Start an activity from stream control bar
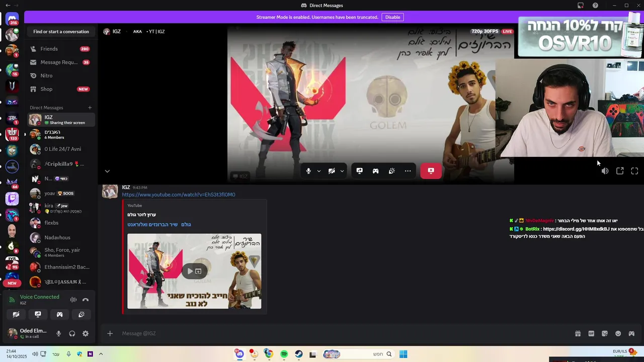Screen dimensions: 644x362 click(375, 171)
